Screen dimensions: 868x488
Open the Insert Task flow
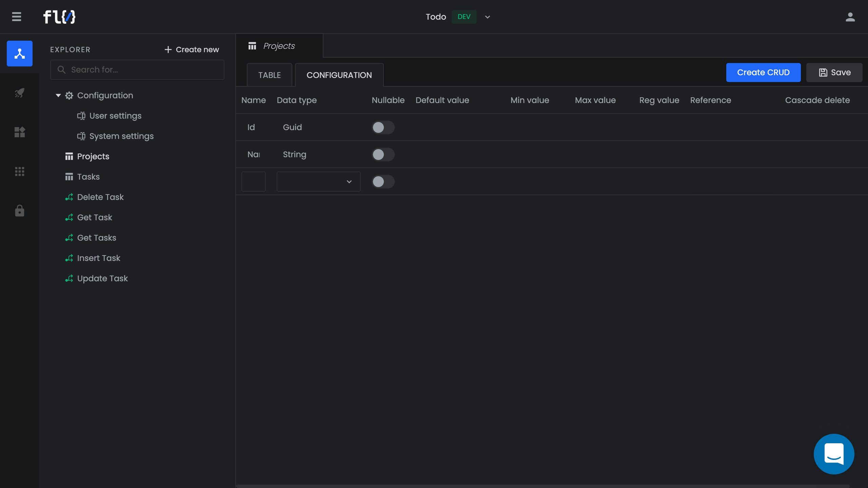coord(99,258)
